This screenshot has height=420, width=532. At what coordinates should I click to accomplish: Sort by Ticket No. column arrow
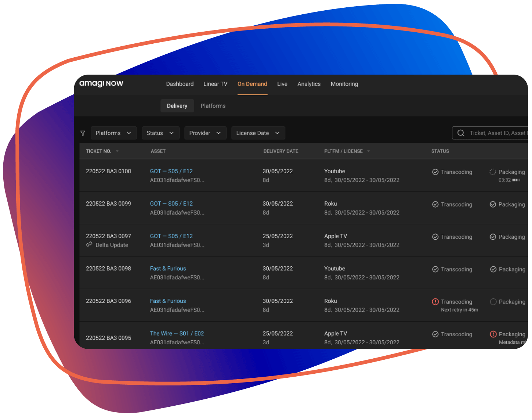117,151
